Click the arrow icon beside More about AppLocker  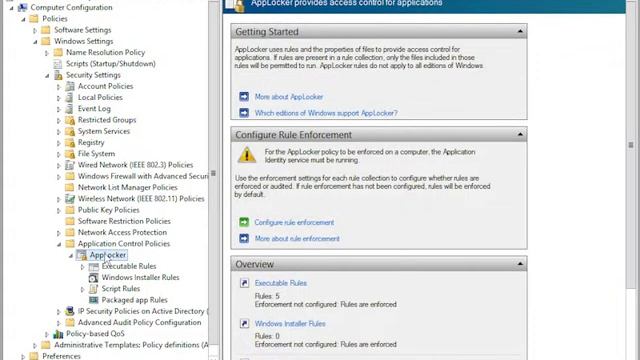click(x=244, y=97)
